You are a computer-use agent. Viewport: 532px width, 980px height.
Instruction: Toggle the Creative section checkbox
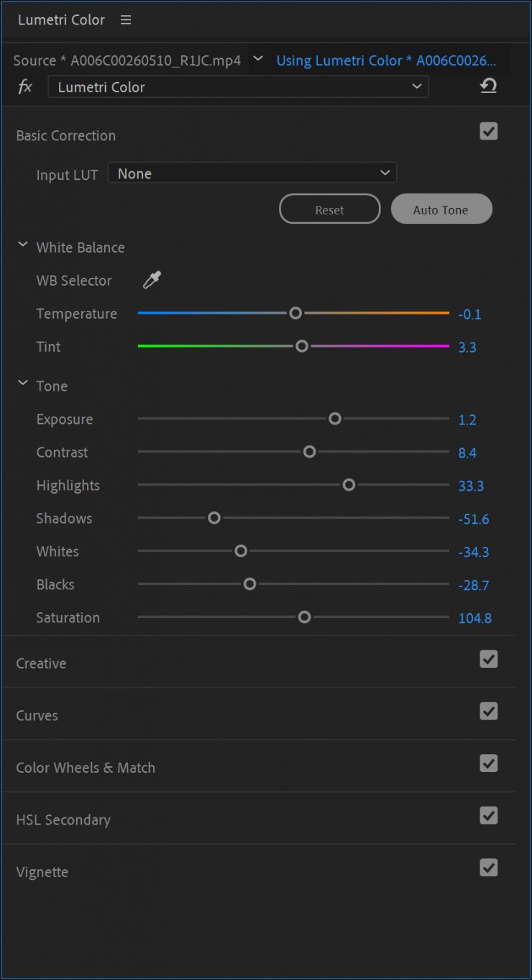tap(489, 659)
